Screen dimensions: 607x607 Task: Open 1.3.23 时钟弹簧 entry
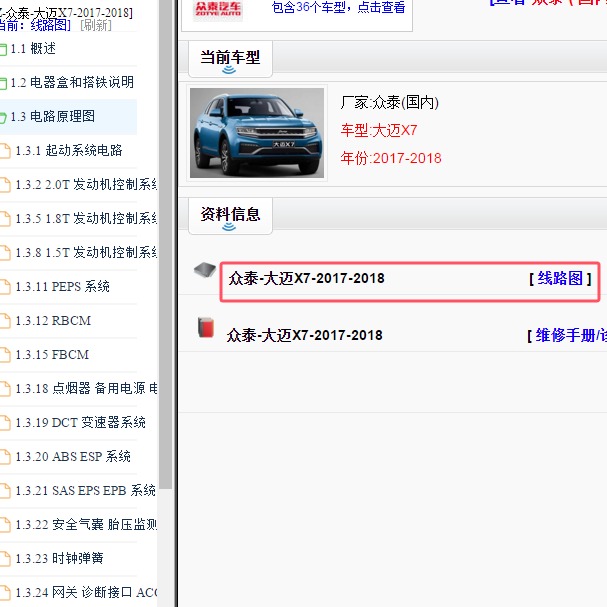click(60, 559)
